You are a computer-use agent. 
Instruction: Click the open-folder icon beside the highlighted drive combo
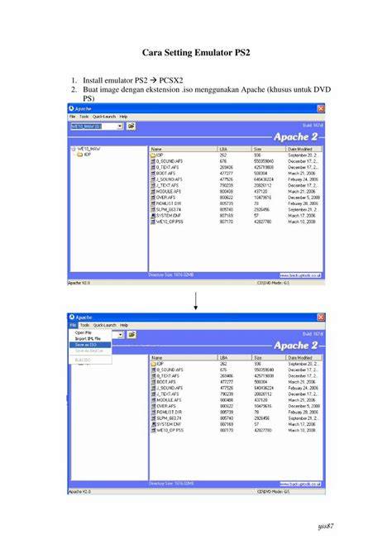(x=131, y=127)
